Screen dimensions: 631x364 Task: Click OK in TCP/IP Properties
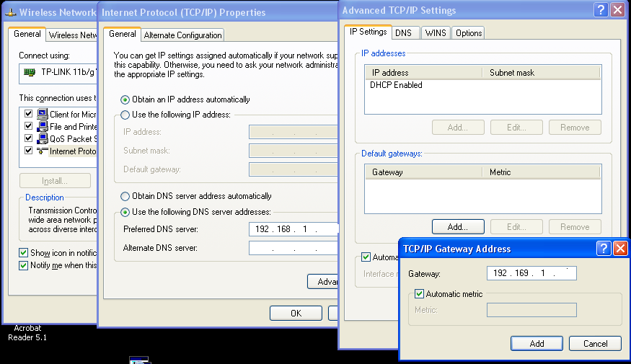(x=296, y=314)
